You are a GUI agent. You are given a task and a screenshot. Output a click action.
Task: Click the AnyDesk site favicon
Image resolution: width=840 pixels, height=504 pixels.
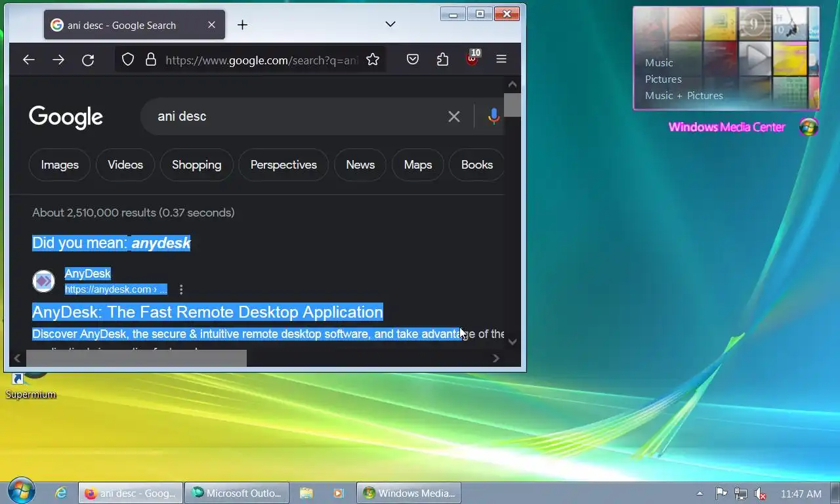click(x=43, y=282)
